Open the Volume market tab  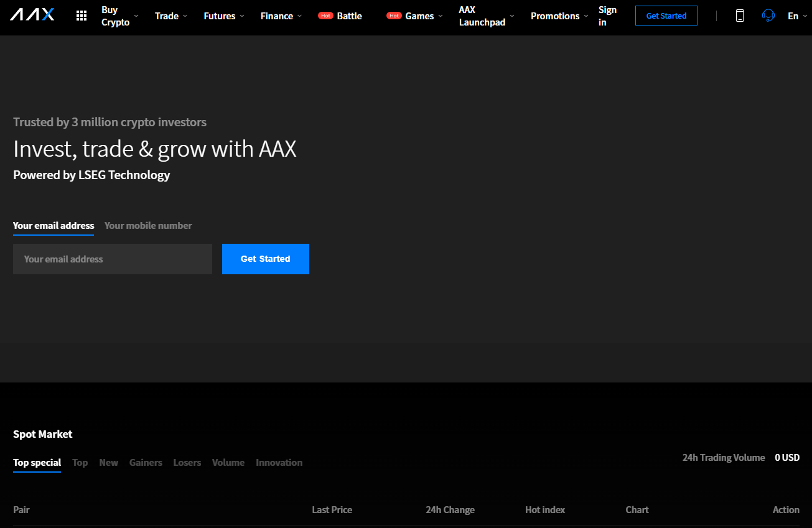pyautogui.click(x=228, y=463)
